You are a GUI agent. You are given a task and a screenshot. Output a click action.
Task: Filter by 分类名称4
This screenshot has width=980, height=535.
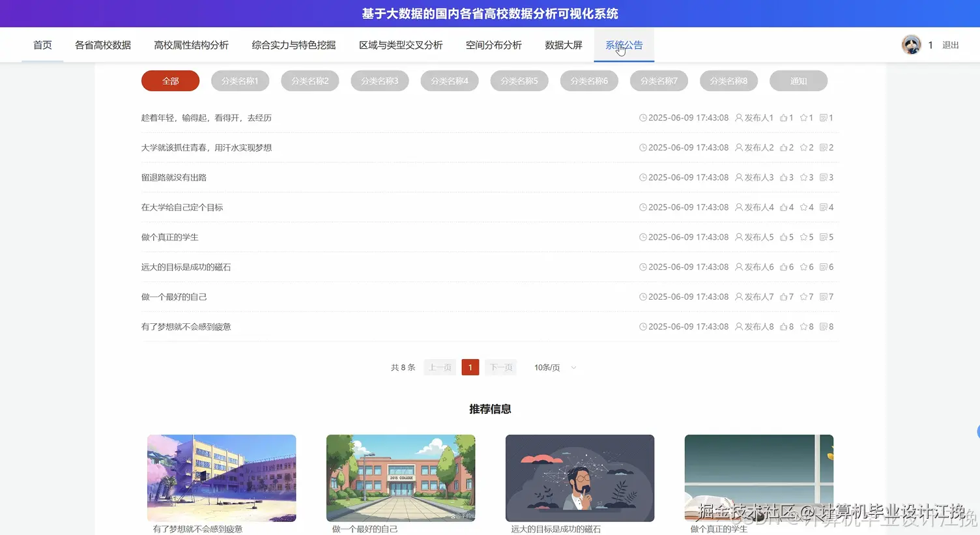pos(450,81)
